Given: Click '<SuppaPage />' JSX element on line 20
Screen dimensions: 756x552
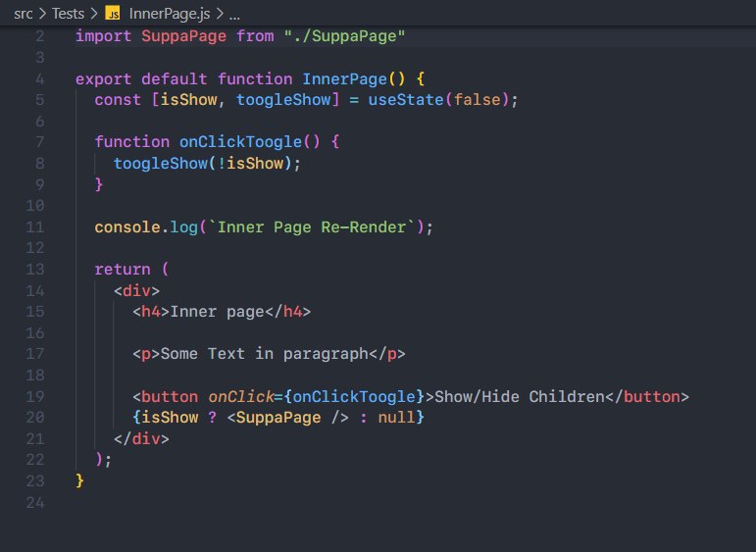Looking at the screenshot, I should 288,418.
